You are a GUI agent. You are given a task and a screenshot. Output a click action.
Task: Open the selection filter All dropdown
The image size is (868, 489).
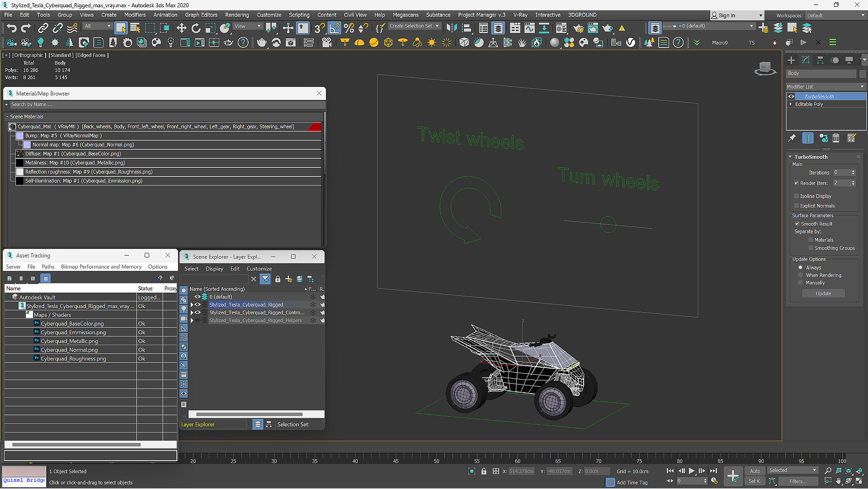click(x=97, y=26)
